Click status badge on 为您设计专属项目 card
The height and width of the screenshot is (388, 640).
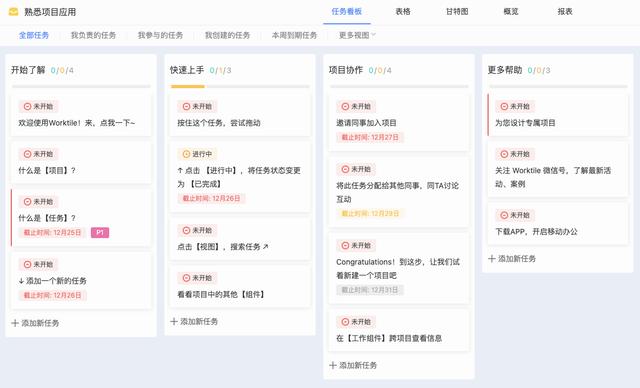click(515, 106)
